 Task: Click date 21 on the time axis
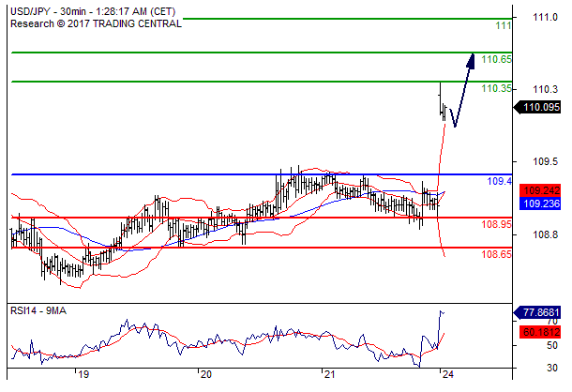click(x=330, y=374)
